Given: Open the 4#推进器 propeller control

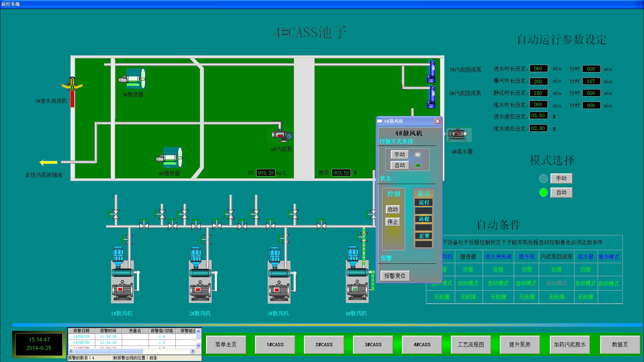Looking at the screenshot, I should click(170, 157).
